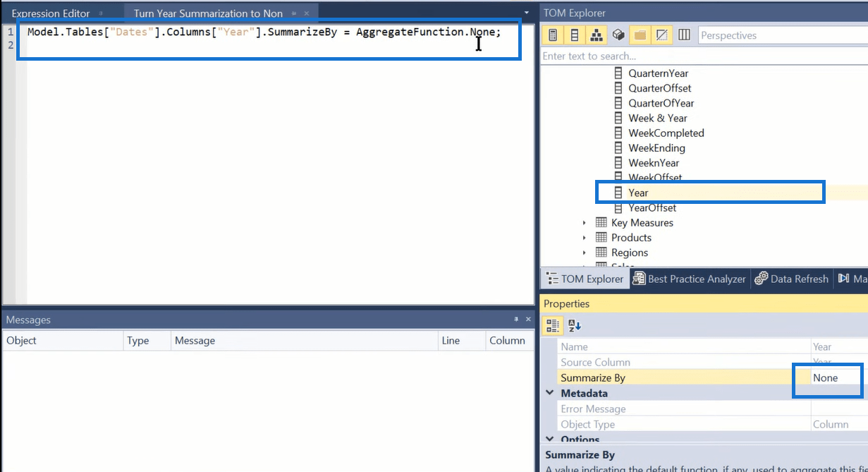Viewport: 868px width, 472px height.
Task: Close the Messages panel
Action: (x=527, y=320)
